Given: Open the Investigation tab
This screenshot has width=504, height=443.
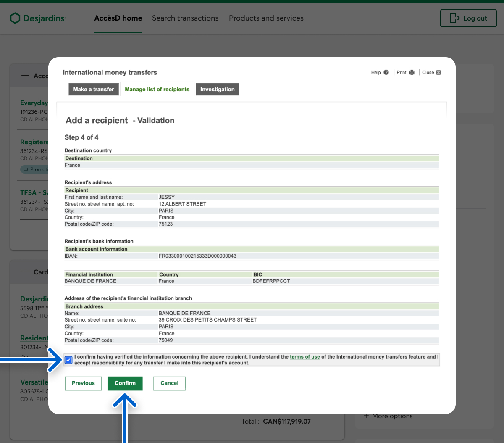Looking at the screenshot, I should point(218,89).
